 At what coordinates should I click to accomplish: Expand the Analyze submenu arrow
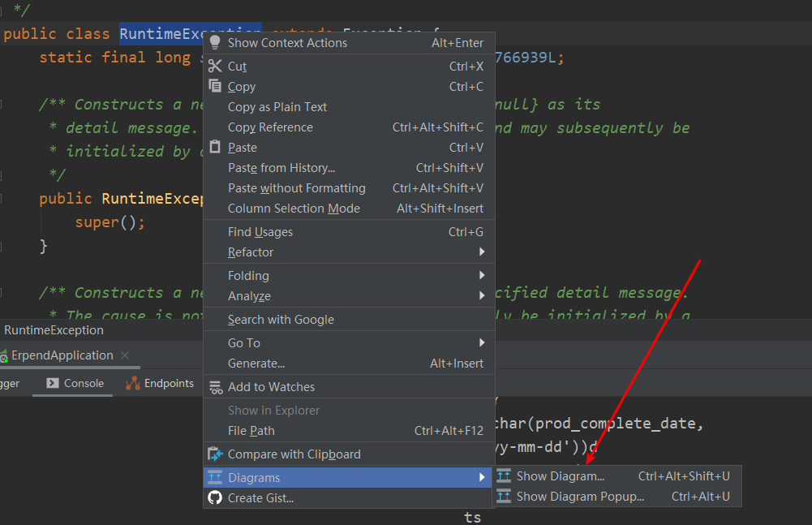point(482,295)
